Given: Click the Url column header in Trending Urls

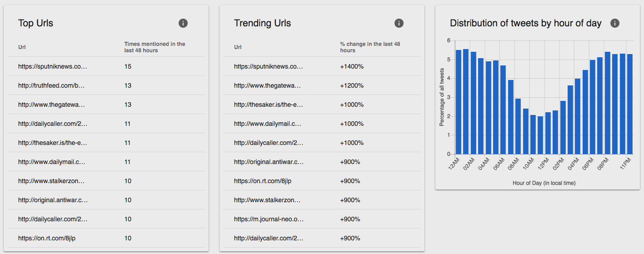Looking at the screenshot, I should pyautogui.click(x=238, y=47).
